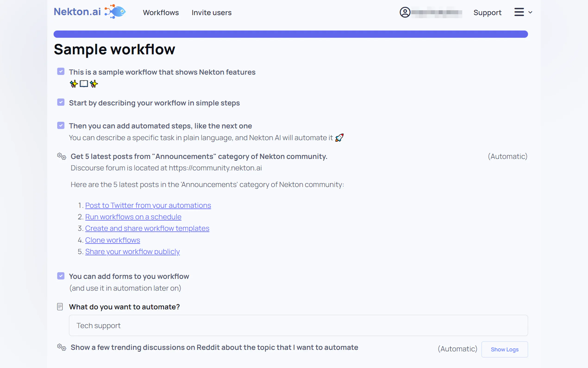Toggle 'You can add forms' checkbox
The height and width of the screenshot is (368, 588).
(x=61, y=276)
